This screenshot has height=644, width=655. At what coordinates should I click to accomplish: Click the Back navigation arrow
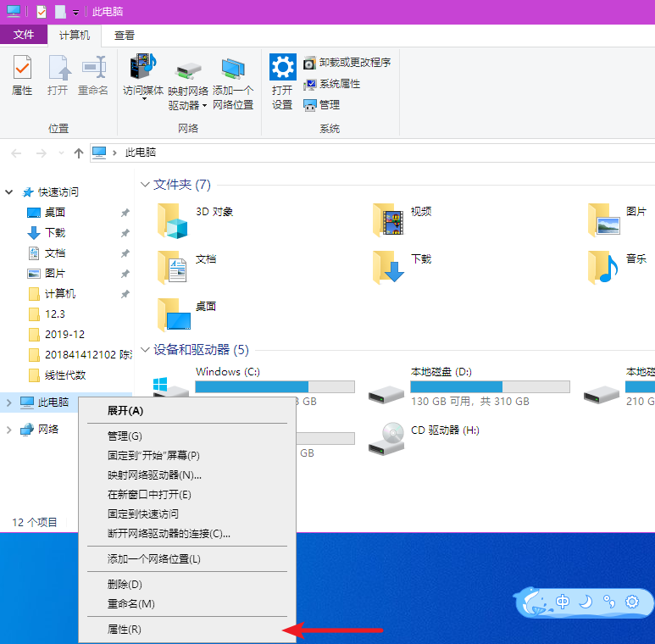[16, 153]
